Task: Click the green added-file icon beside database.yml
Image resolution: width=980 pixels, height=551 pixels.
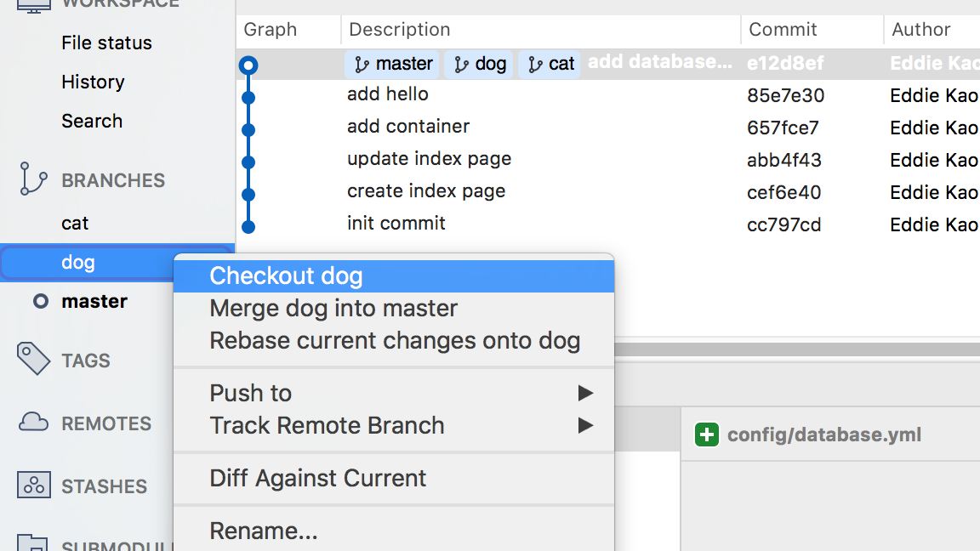Action: 706,435
